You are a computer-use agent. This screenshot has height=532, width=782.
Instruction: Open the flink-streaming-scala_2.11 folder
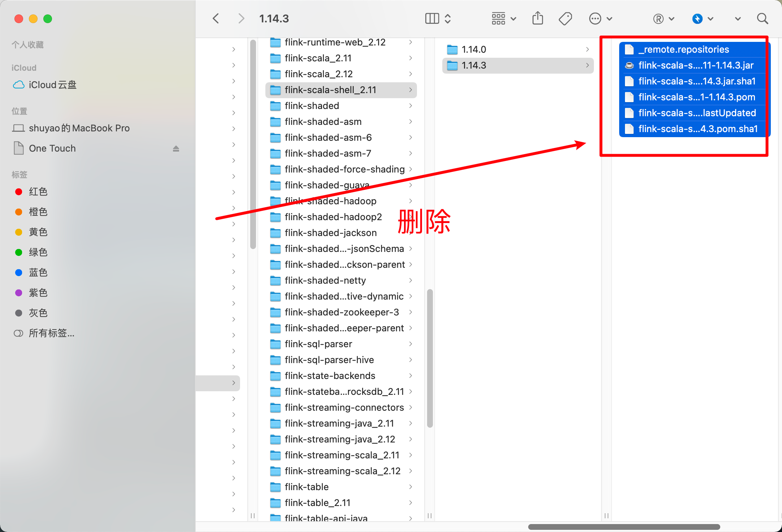[x=341, y=455]
